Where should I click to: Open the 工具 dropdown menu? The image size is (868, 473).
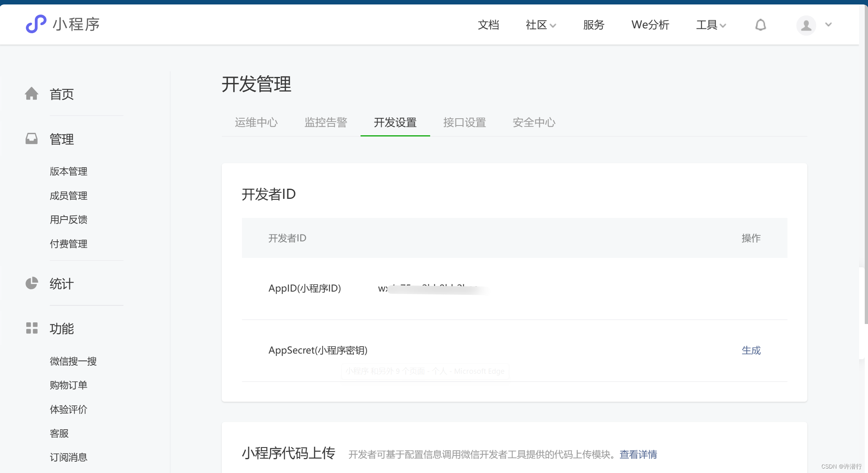click(x=711, y=25)
